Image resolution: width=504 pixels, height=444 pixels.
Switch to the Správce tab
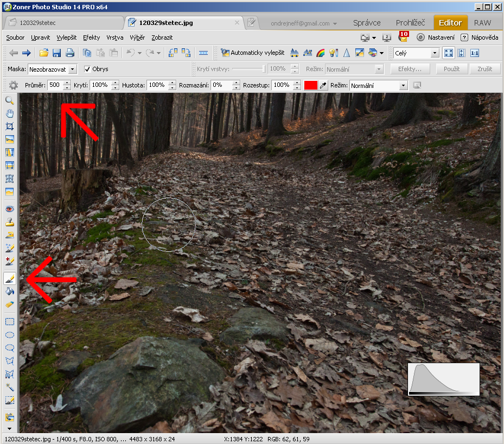367,23
